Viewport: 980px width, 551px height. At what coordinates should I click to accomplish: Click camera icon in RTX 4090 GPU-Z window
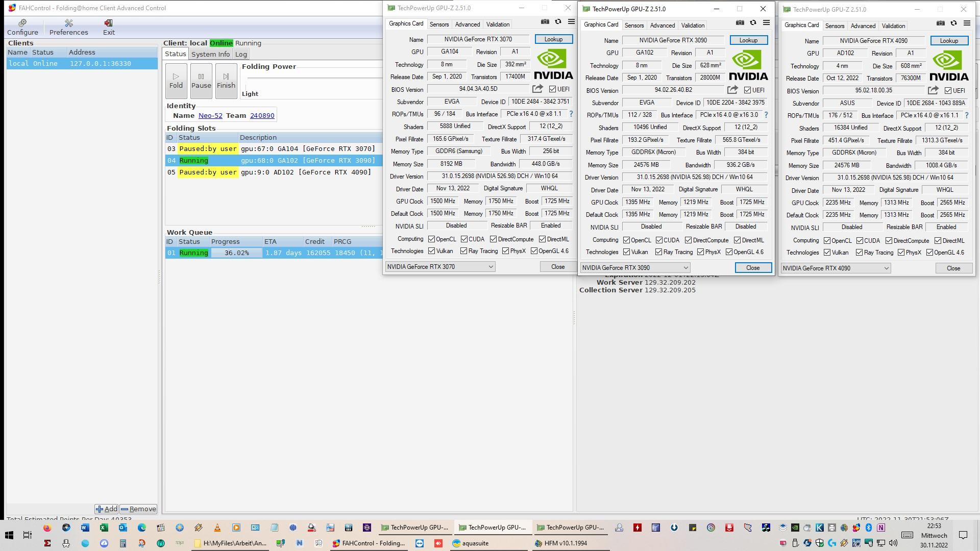[941, 23]
